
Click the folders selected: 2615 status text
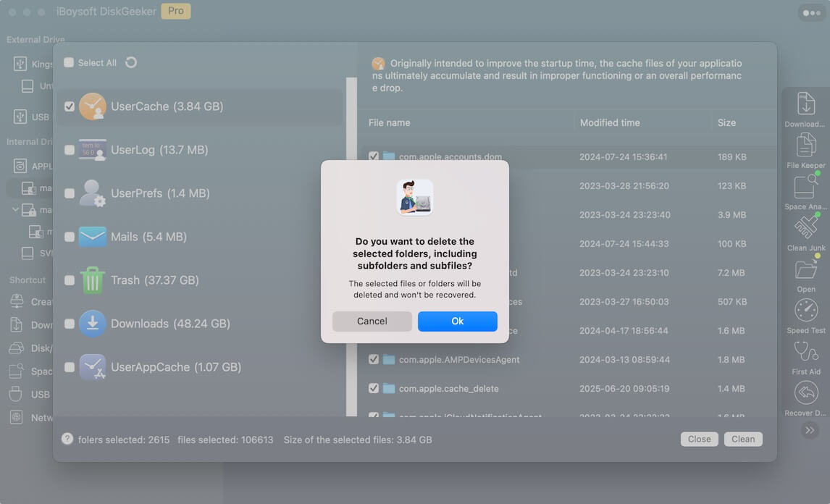[x=124, y=440]
